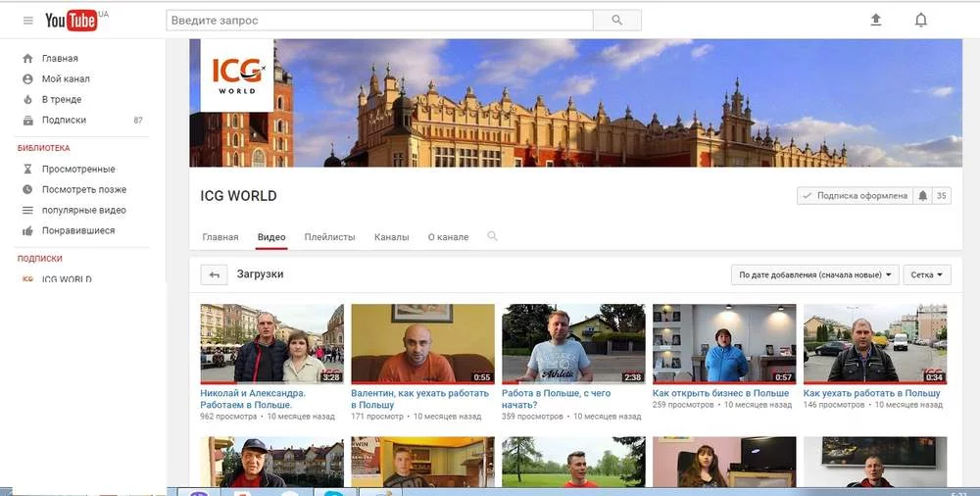This screenshot has height=496, width=980.
Task: Open video title Работа в Польше, с чего начать?
Action: 557,398
